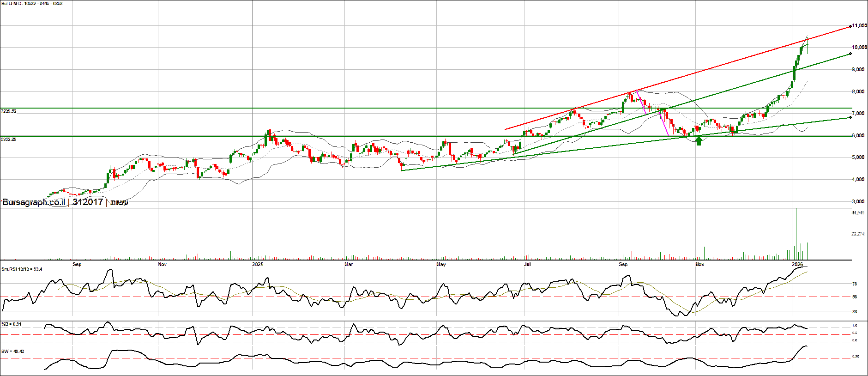Viewport: 868px width, 376px height.
Task: Click the 5952.89 support level label
Action: (9, 139)
